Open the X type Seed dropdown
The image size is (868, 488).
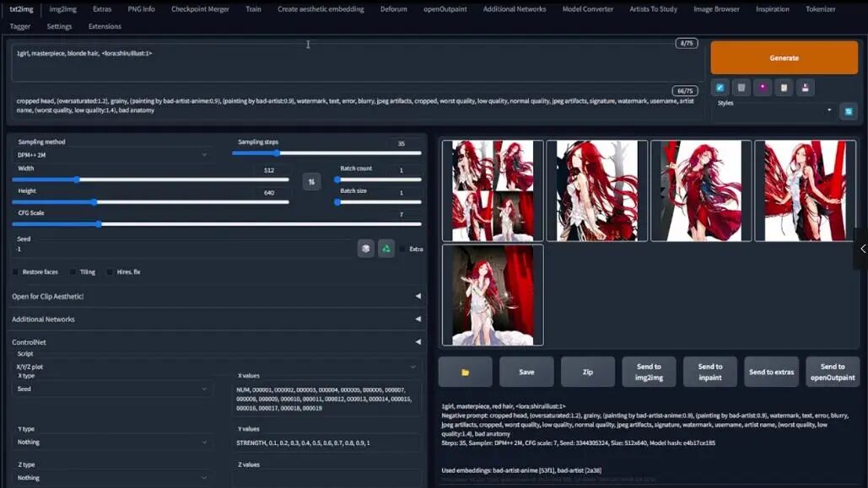click(x=112, y=389)
